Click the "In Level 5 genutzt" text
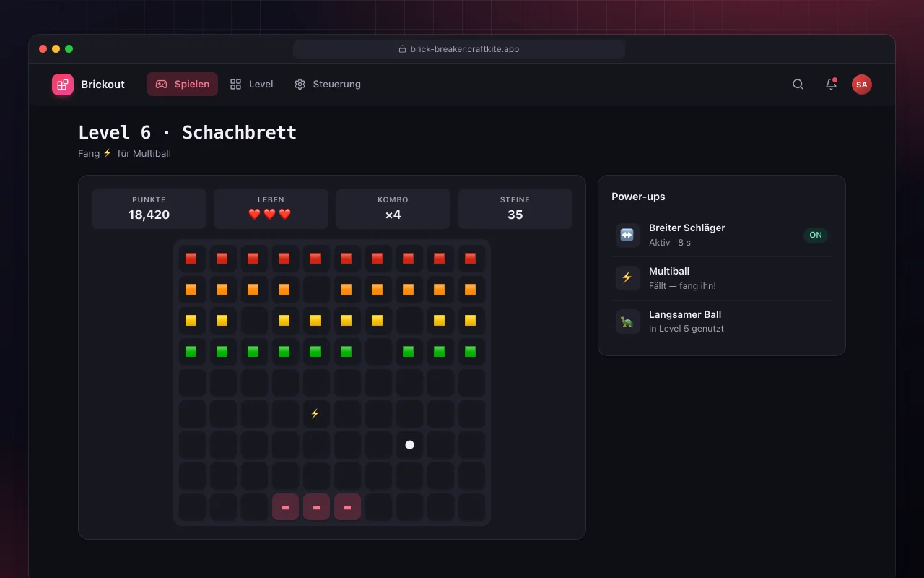924x578 pixels. pyautogui.click(x=687, y=329)
